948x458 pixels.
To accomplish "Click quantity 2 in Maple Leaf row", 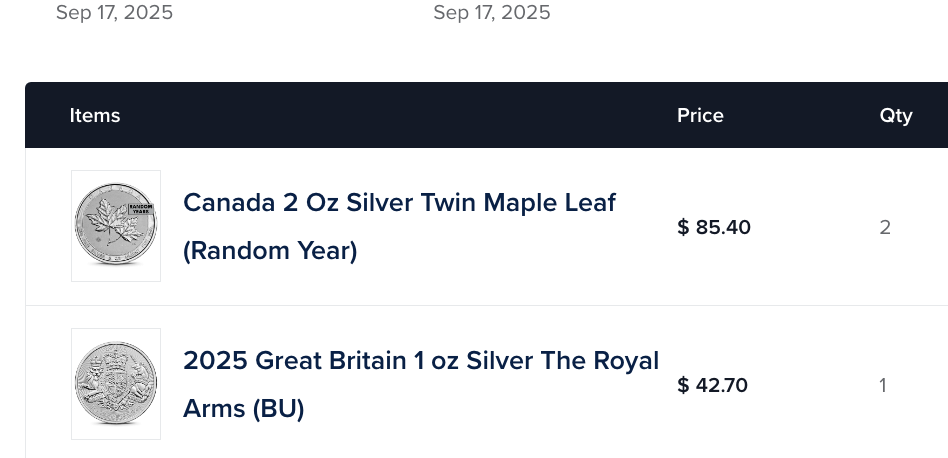I will coord(885,227).
